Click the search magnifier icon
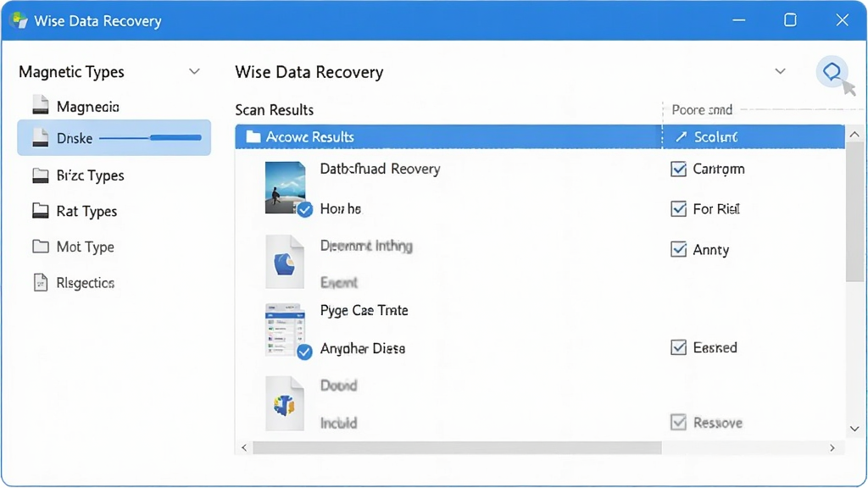The image size is (868, 488). [832, 71]
